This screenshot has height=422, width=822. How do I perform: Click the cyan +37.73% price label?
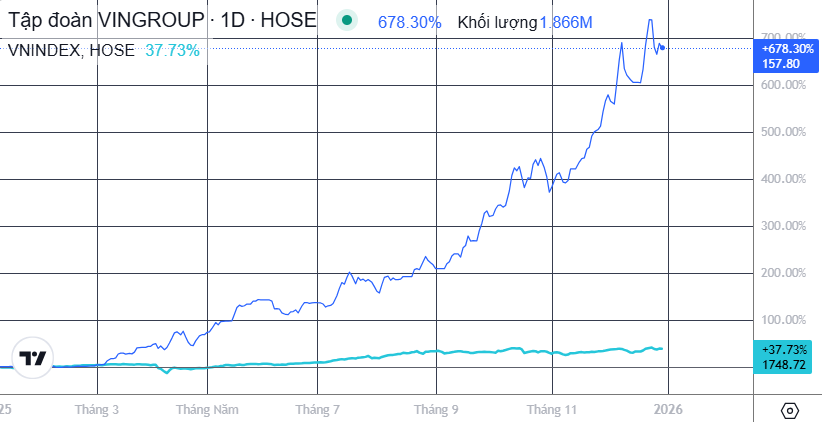785,349
